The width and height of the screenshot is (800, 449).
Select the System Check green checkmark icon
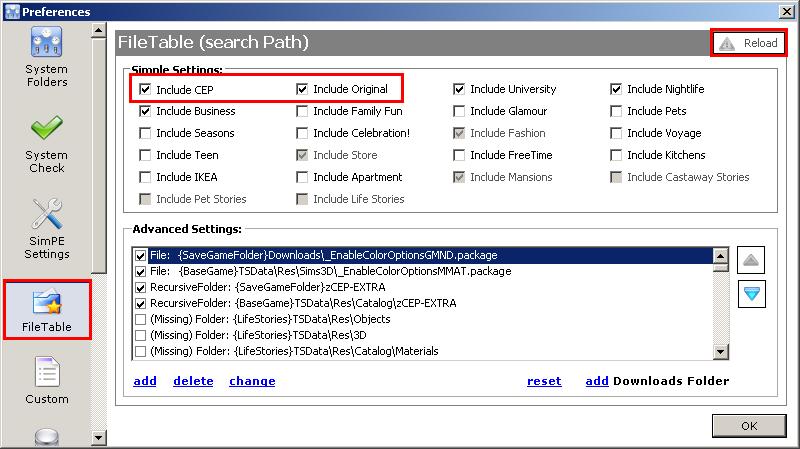click(x=46, y=129)
